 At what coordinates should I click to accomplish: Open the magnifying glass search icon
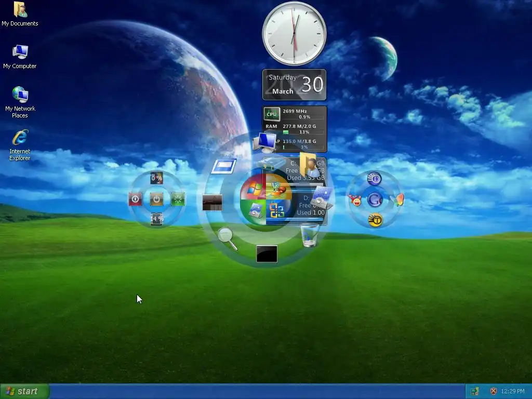coord(227,238)
